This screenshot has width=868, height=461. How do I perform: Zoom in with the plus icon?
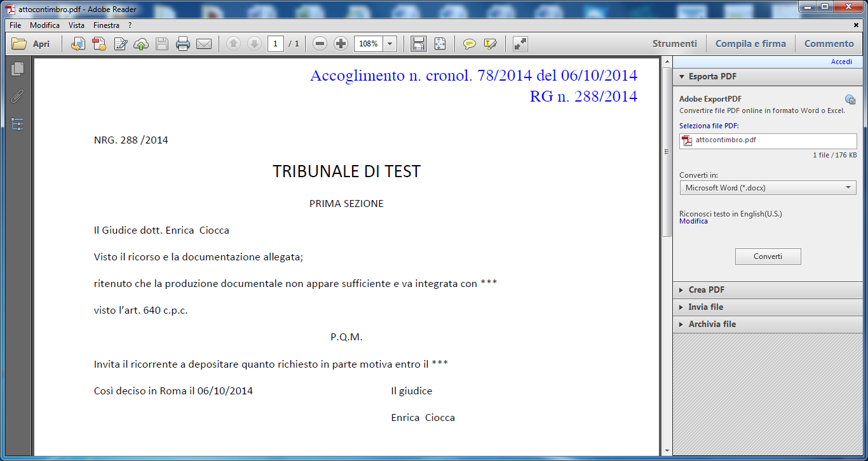point(341,44)
